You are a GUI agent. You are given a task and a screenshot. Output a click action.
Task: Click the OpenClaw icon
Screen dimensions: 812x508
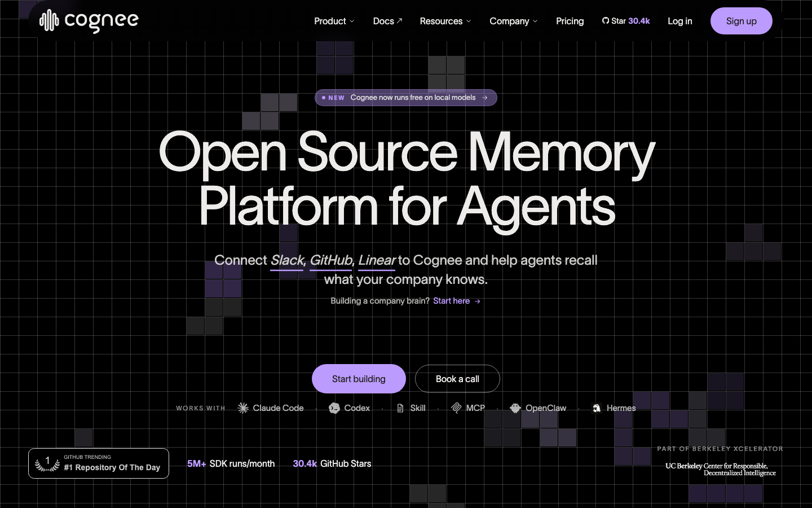pos(515,408)
